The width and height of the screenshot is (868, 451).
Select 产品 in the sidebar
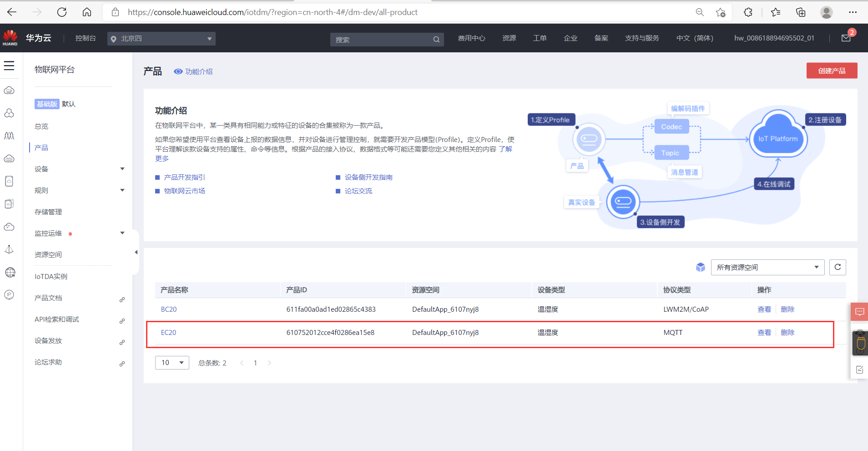click(x=41, y=147)
